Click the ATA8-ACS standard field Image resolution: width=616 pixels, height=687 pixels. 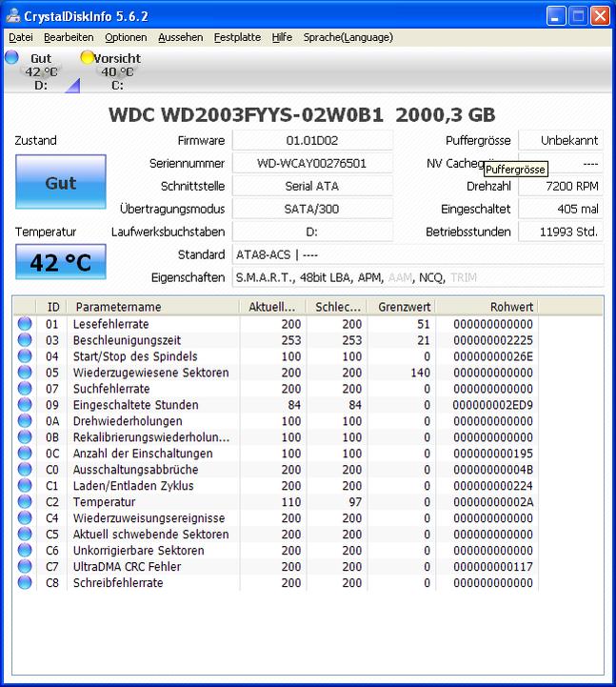418,254
